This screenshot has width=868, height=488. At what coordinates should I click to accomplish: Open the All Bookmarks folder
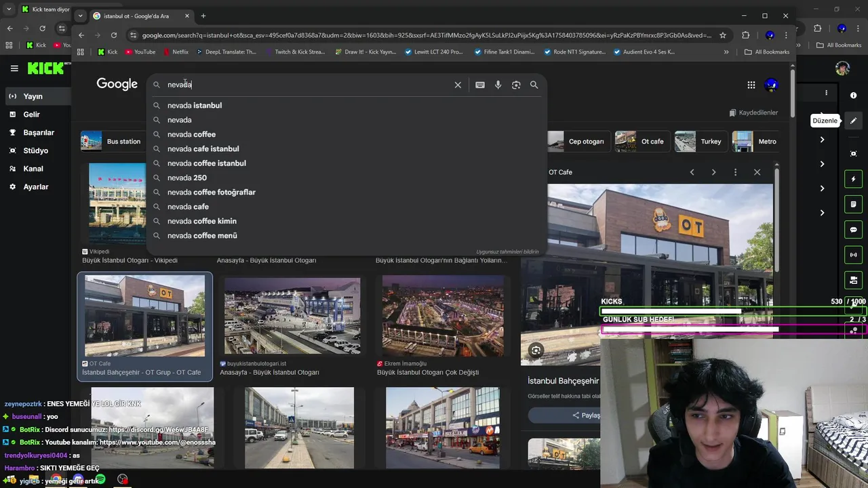pyautogui.click(x=767, y=52)
